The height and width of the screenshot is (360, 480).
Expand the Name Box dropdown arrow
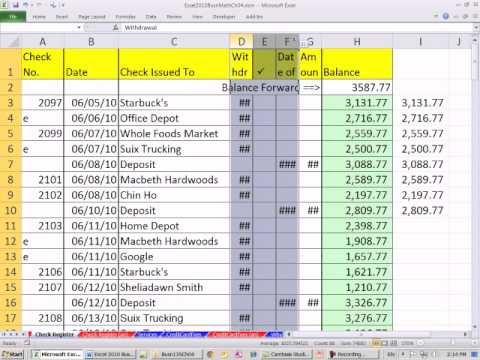pyautogui.click(x=79, y=28)
